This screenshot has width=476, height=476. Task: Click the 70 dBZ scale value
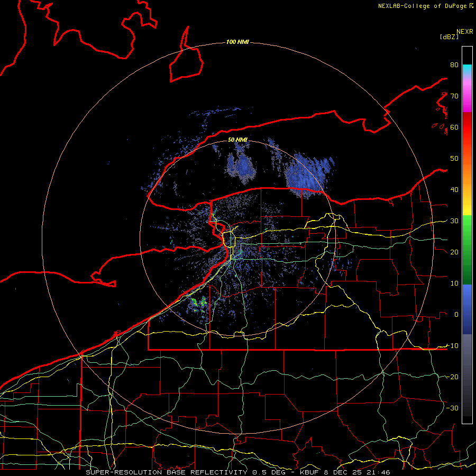[454, 96]
